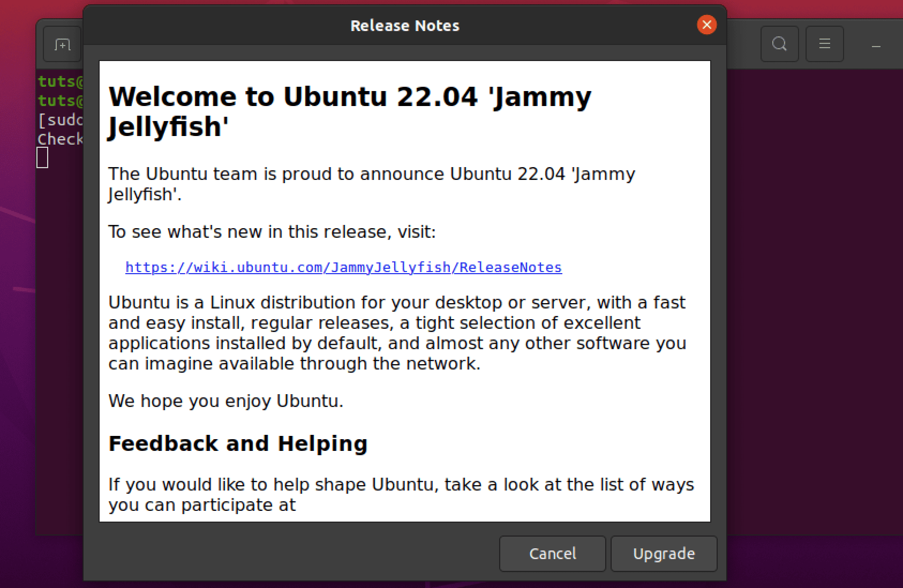
Task: Open the terminal hamburger menu
Action: pyautogui.click(x=824, y=43)
